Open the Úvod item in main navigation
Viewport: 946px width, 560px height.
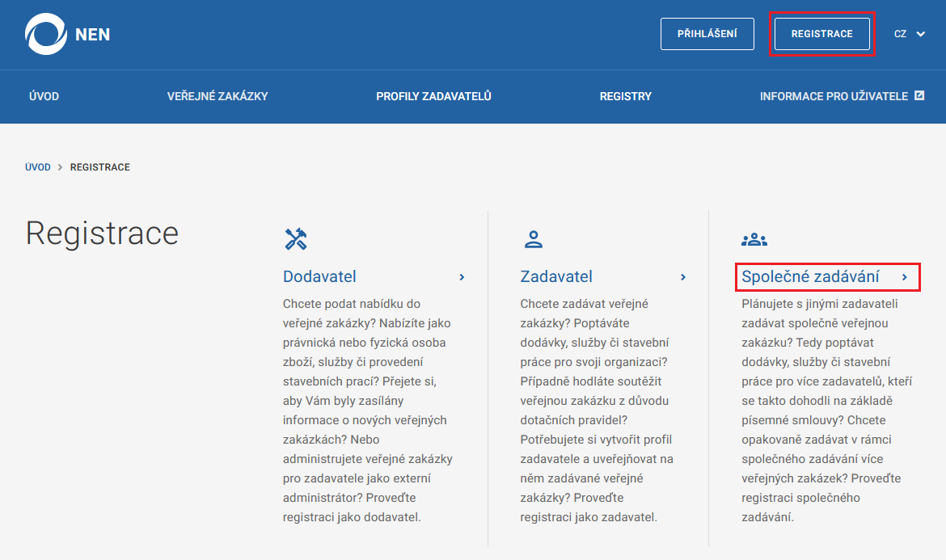[44, 96]
